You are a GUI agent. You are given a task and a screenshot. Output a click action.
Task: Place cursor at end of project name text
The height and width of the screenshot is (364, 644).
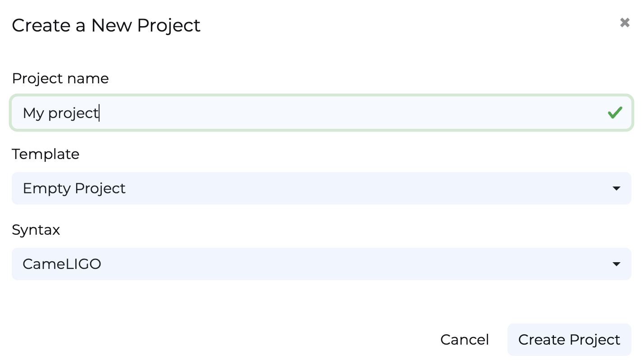pos(99,113)
